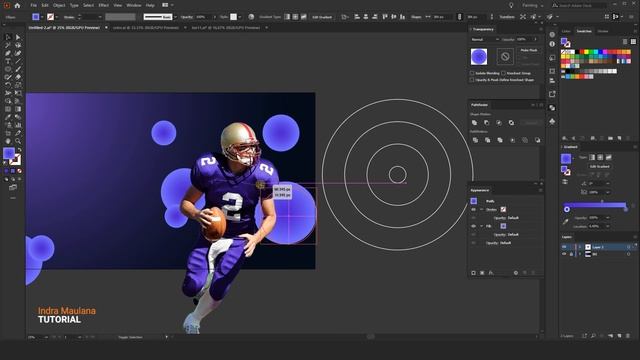
Task: Open the Effect menu
Action: [x=104, y=5]
